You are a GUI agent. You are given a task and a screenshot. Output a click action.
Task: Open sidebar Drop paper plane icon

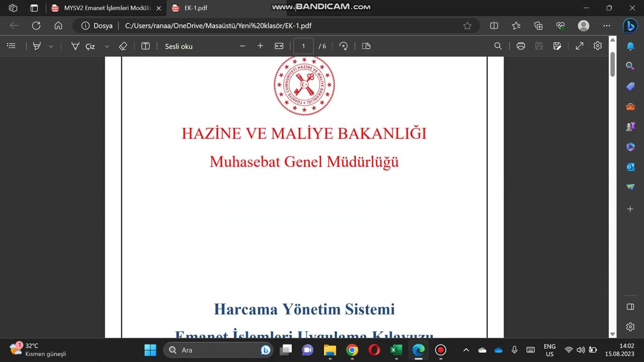(630, 187)
